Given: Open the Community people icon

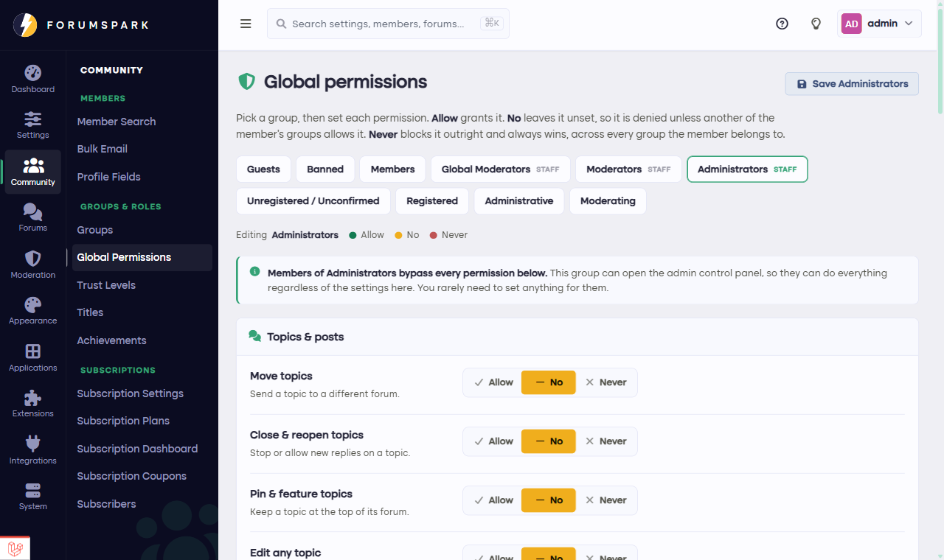Looking at the screenshot, I should pyautogui.click(x=32, y=165).
